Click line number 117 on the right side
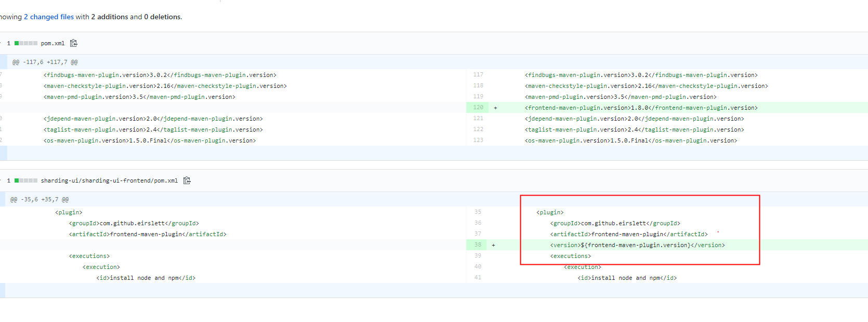868x322 pixels. 478,74
